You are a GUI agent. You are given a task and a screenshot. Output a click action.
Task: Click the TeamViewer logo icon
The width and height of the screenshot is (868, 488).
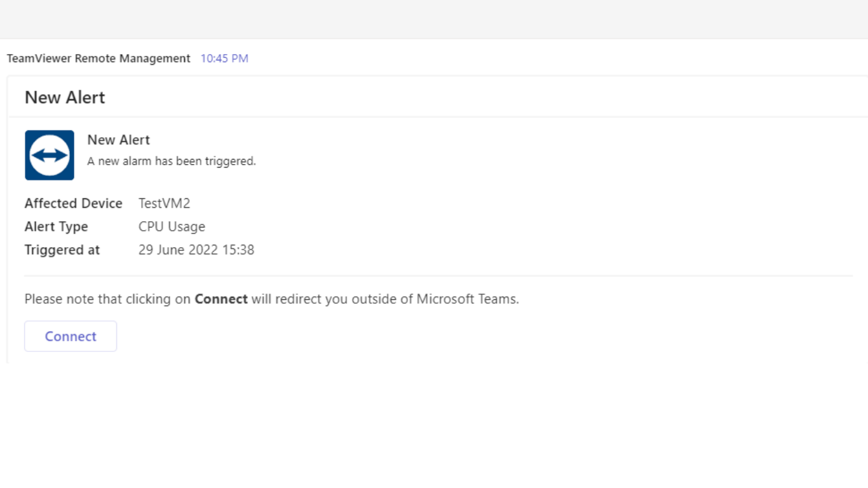point(50,155)
